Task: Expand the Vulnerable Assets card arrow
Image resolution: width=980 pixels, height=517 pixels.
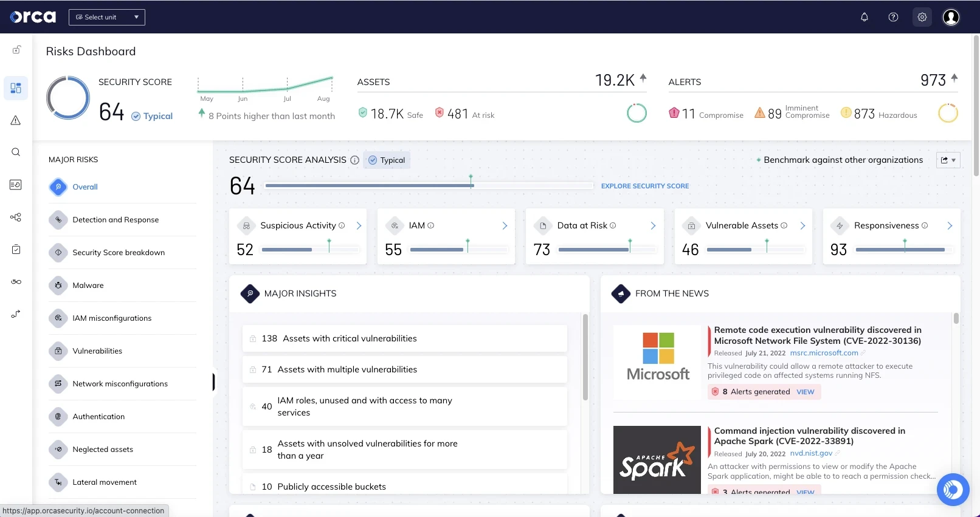Action: 802,225
